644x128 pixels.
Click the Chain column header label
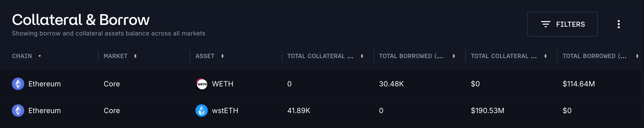tap(22, 56)
